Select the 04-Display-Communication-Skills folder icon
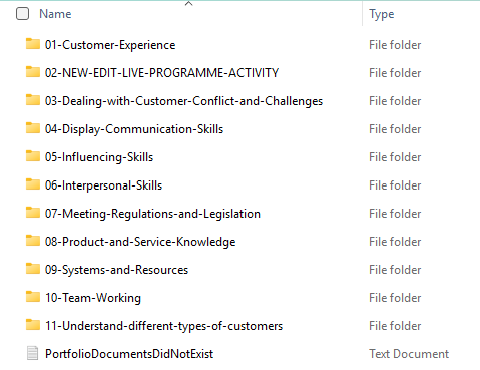This screenshot has width=480, height=370. pyautogui.click(x=33, y=128)
